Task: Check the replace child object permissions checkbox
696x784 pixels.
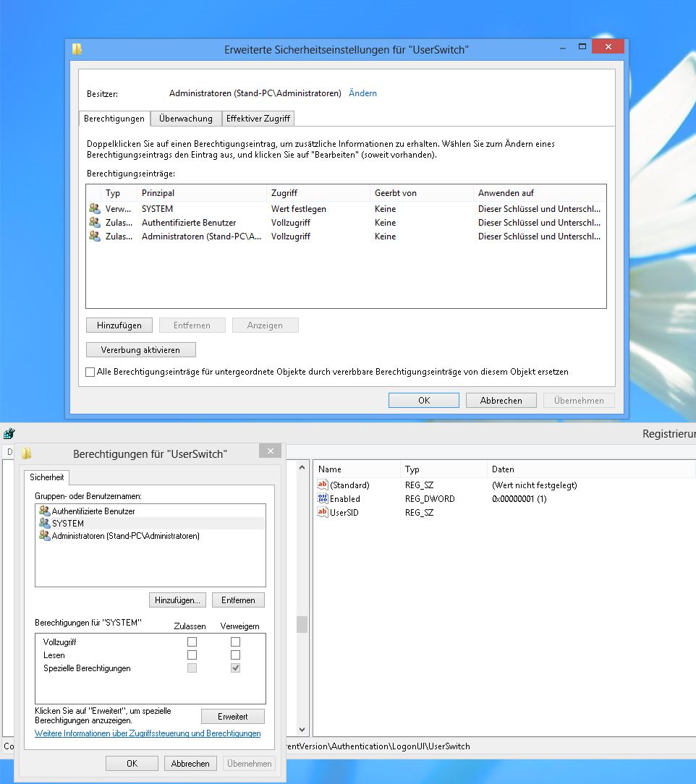Action: pyautogui.click(x=90, y=372)
